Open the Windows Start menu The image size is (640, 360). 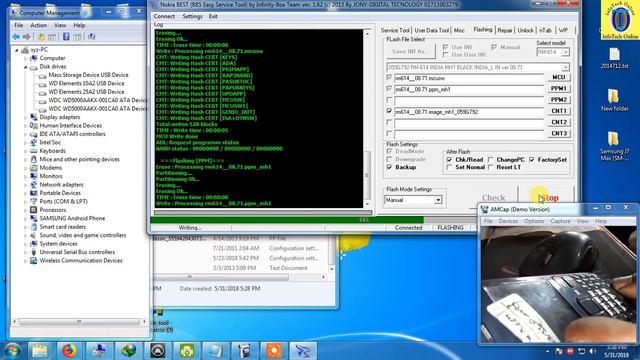click(x=13, y=351)
